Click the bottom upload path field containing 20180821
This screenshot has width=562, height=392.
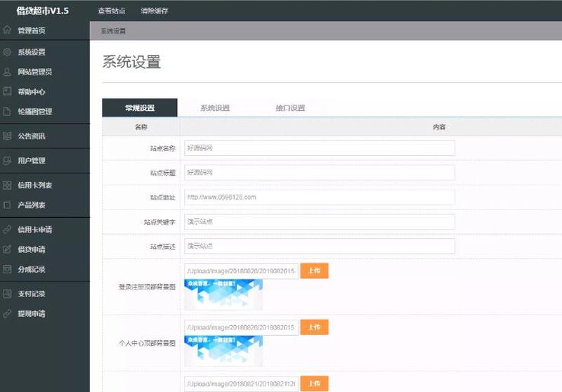(241, 384)
